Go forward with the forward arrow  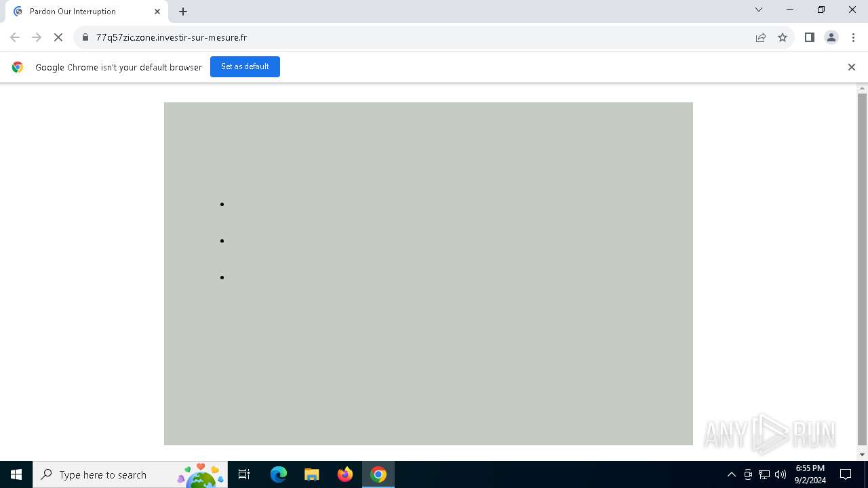click(37, 37)
